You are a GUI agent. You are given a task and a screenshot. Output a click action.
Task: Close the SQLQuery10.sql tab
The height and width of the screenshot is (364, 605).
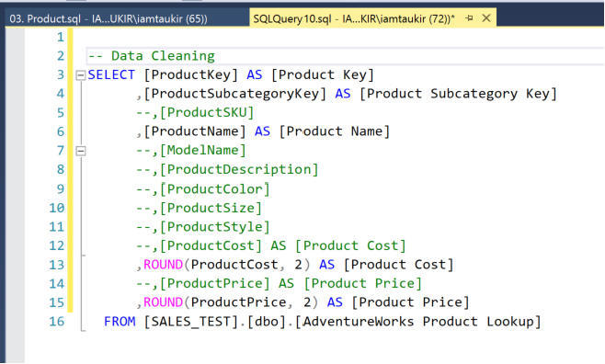(x=486, y=17)
